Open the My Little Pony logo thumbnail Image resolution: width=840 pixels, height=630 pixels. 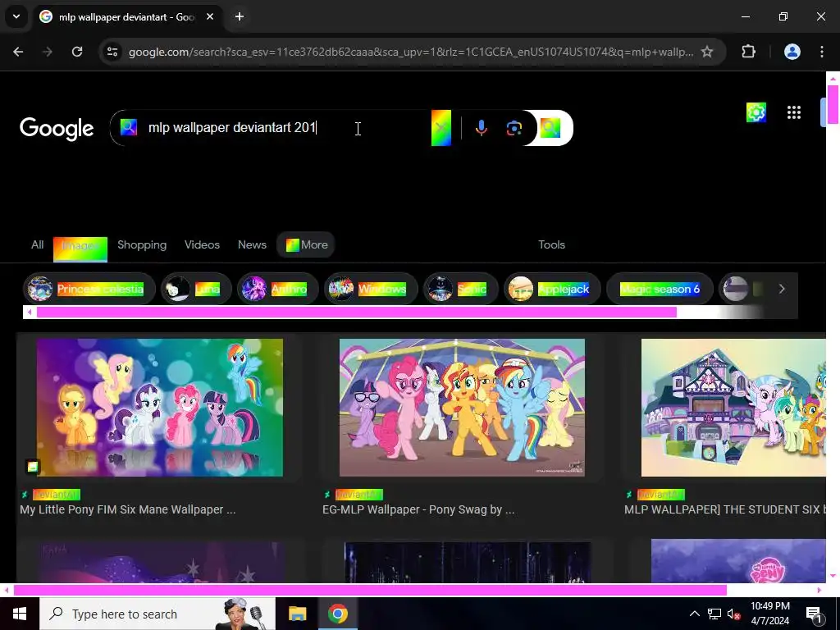coord(738,561)
